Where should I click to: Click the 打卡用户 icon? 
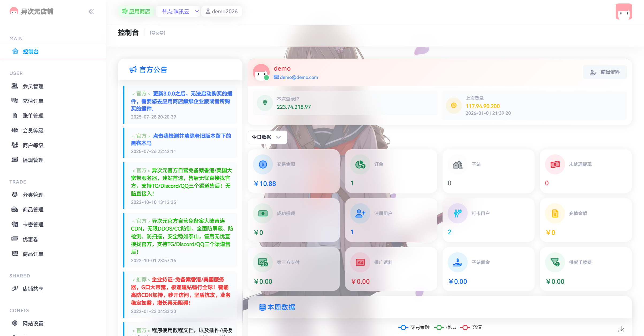458,213
